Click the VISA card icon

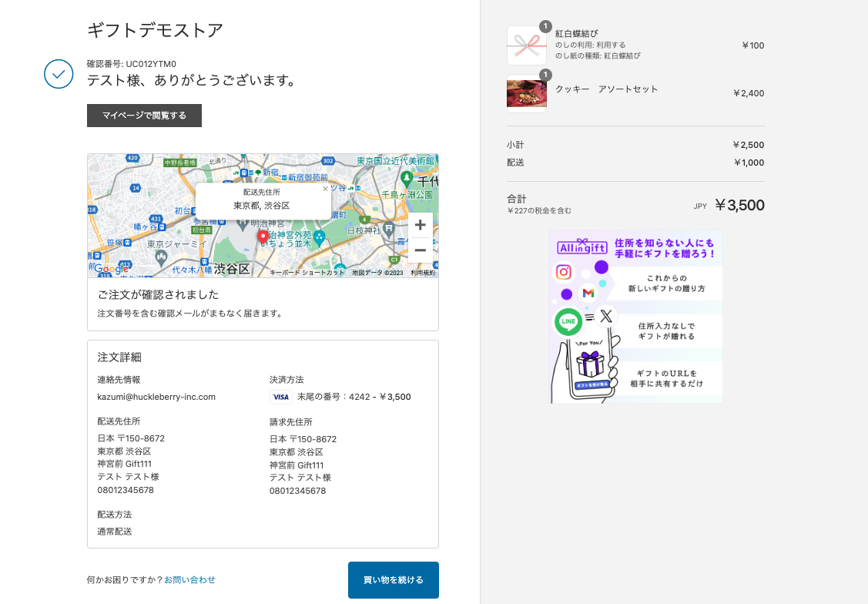(280, 397)
